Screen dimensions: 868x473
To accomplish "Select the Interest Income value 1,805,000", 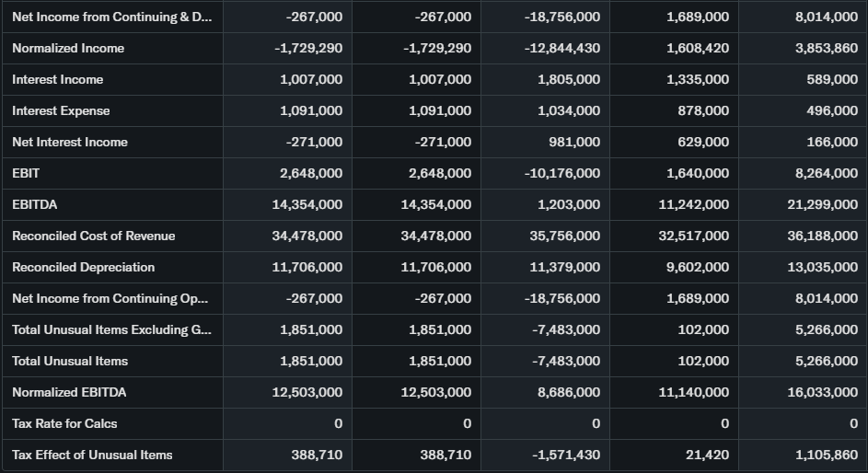I will coord(568,79).
